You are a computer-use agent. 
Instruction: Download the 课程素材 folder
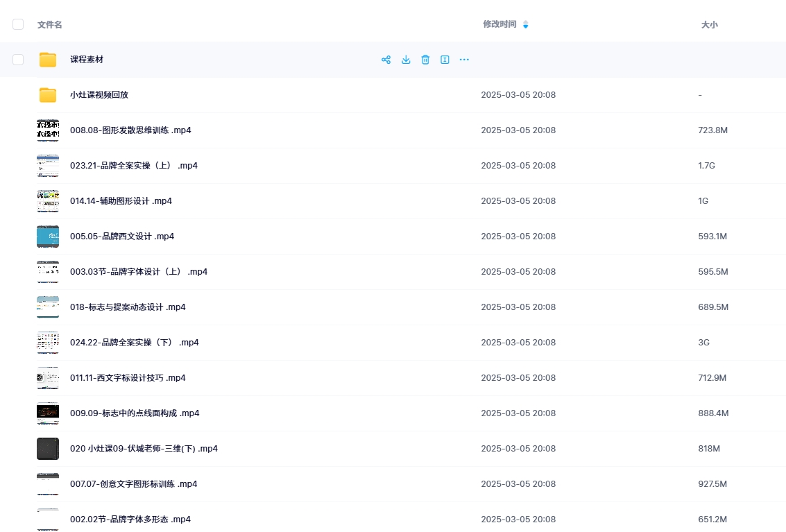click(406, 60)
